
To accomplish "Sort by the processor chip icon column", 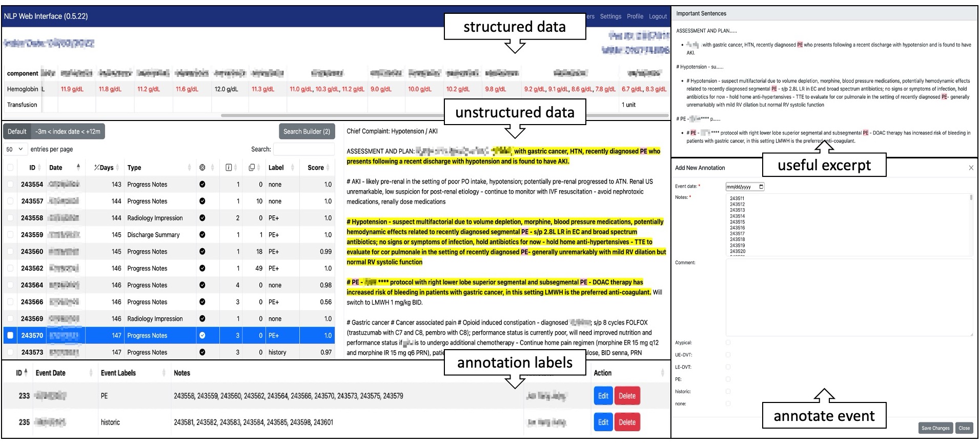I will [x=202, y=168].
